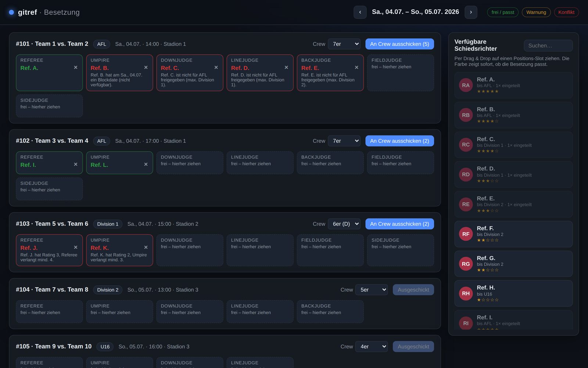Click the RE avatar of Ref. E.

pyautogui.click(x=466, y=204)
